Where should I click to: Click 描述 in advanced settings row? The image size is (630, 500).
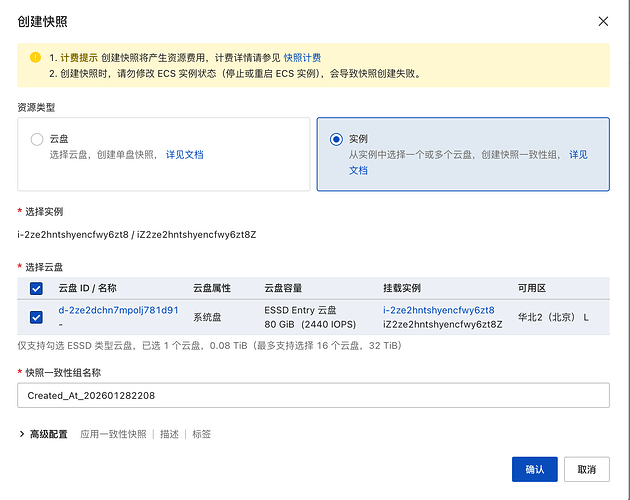(x=169, y=434)
